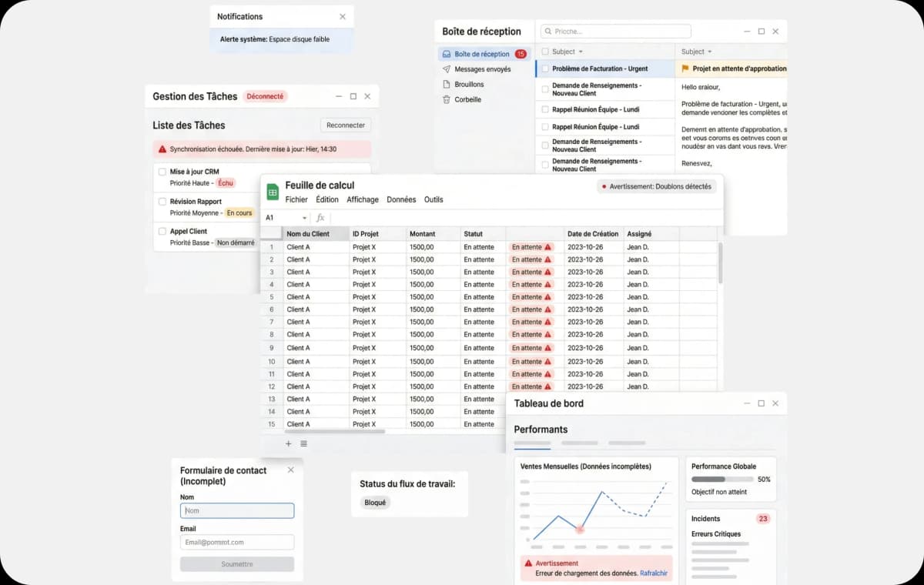
Task: Click the Reconnecter button
Action: (346, 125)
